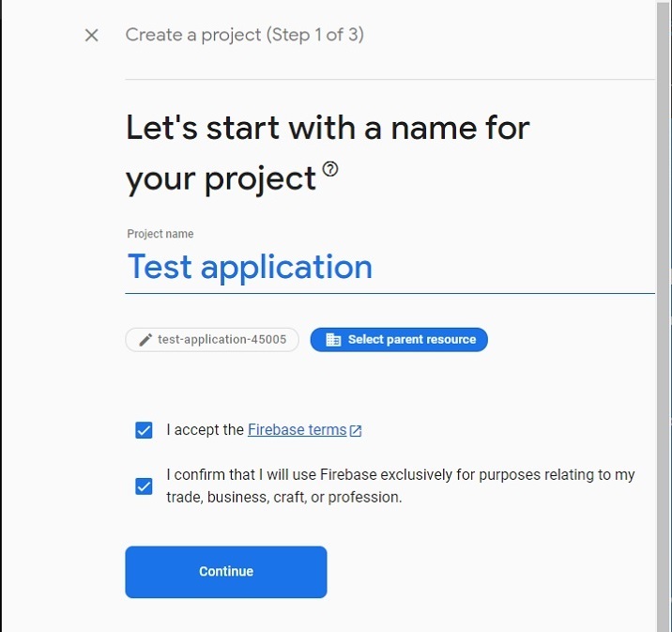
Task: Toggle the trade or business confirmation checkbox
Action: pos(144,486)
